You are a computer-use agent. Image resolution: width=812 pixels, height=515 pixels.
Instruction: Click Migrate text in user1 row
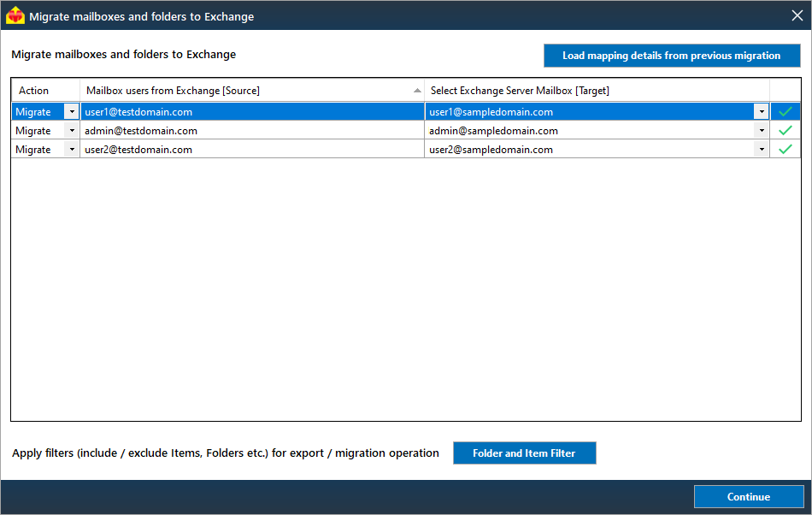click(x=33, y=112)
